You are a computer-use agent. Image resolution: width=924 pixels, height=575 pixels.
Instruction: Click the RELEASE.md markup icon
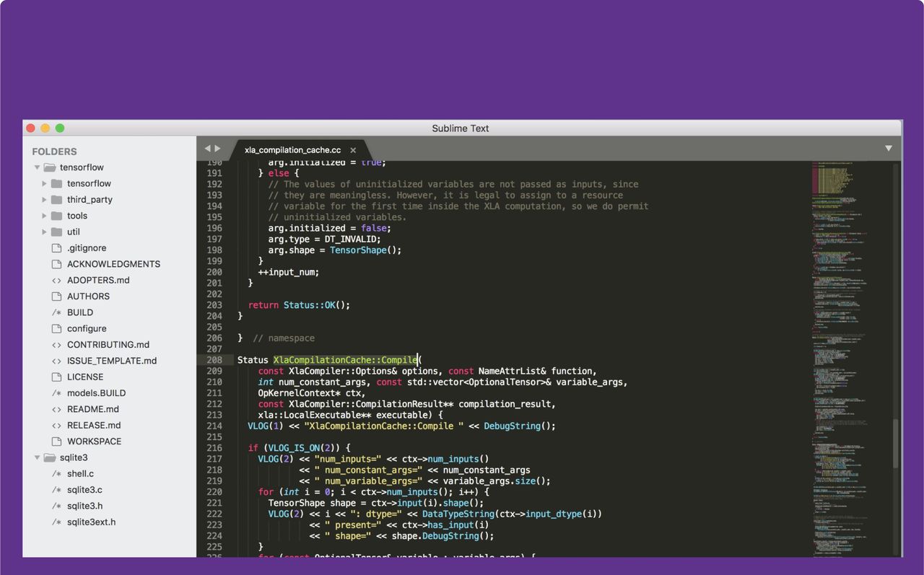(x=56, y=425)
